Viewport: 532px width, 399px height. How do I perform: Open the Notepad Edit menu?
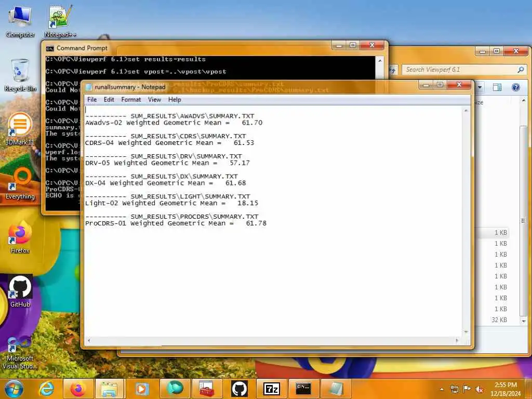tap(109, 100)
